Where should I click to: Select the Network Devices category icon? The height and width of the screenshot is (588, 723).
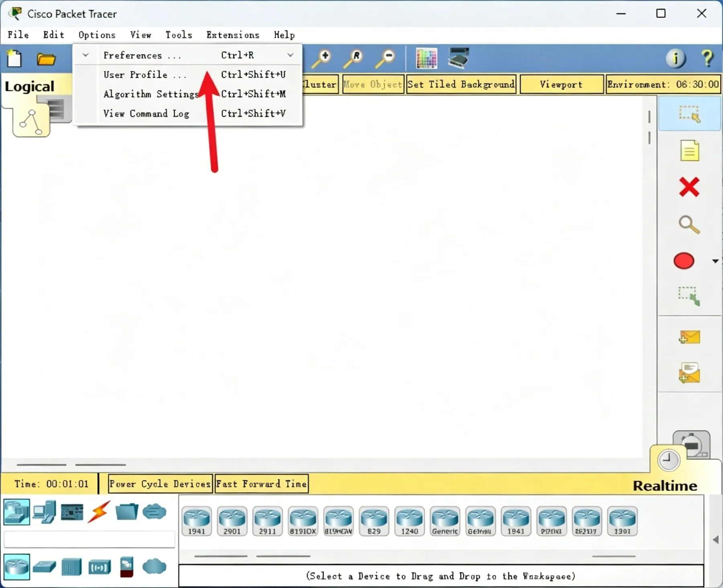click(16, 512)
